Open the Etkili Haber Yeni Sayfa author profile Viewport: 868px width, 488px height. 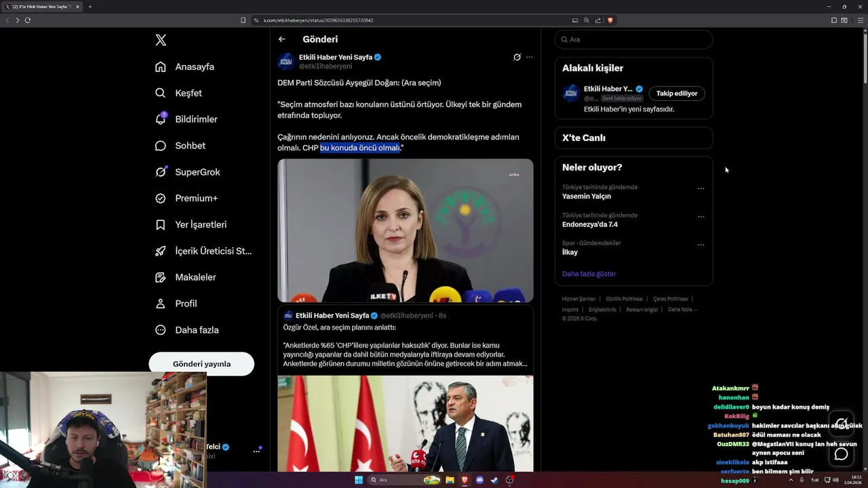click(x=336, y=57)
